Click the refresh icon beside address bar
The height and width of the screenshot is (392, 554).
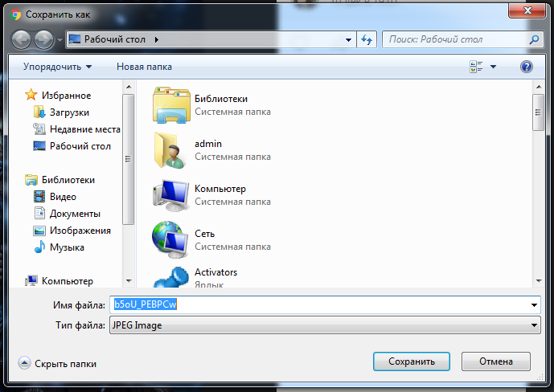pyautogui.click(x=367, y=39)
